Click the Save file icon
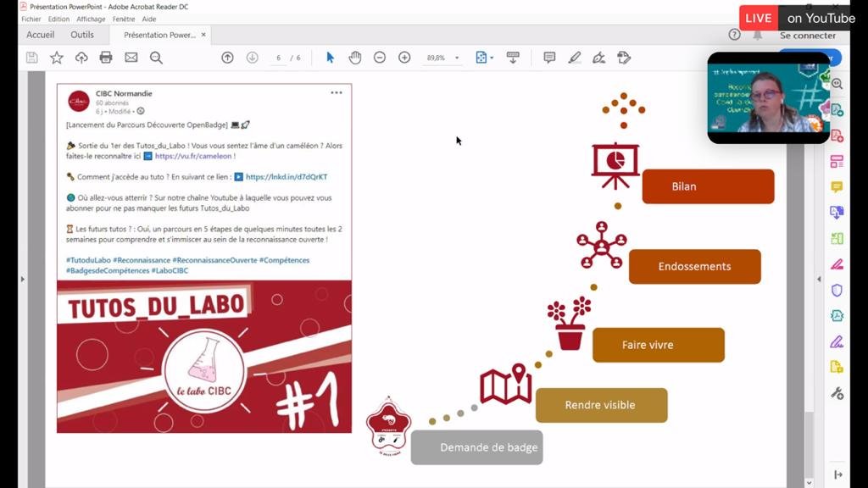 click(x=32, y=58)
